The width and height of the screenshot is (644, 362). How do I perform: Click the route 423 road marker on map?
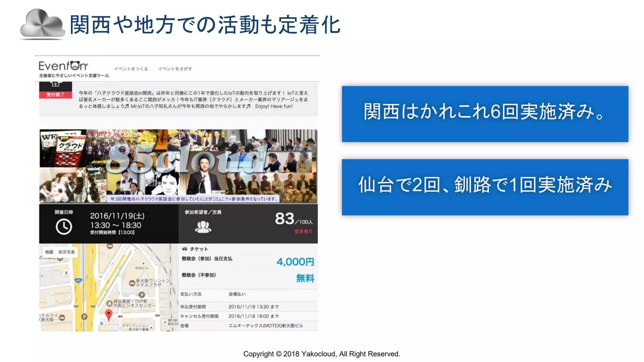[x=78, y=280]
